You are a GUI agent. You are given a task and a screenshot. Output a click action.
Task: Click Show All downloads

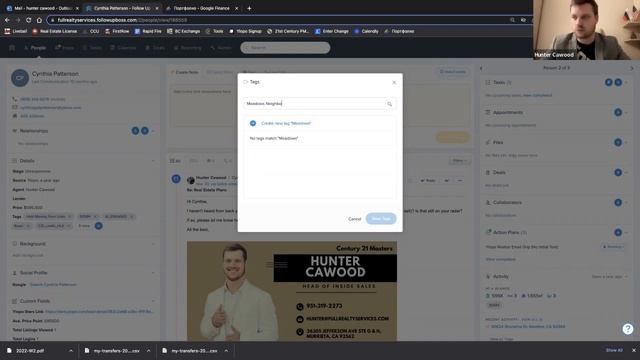(x=614, y=350)
